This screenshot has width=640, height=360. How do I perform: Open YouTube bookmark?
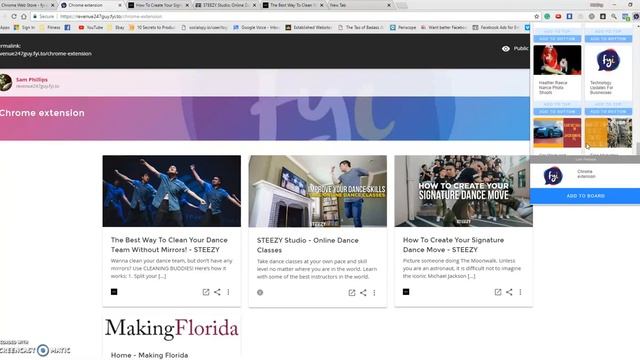pyautogui.click(x=91, y=27)
